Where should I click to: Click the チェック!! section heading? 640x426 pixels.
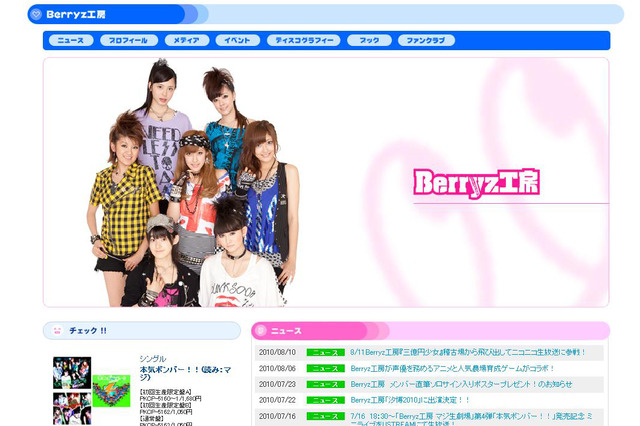pyautogui.click(x=88, y=331)
